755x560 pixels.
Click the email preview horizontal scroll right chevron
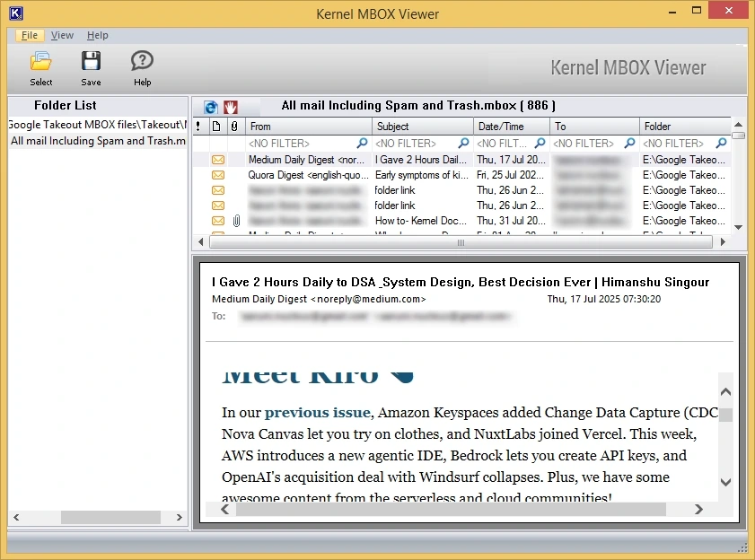(x=698, y=509)
